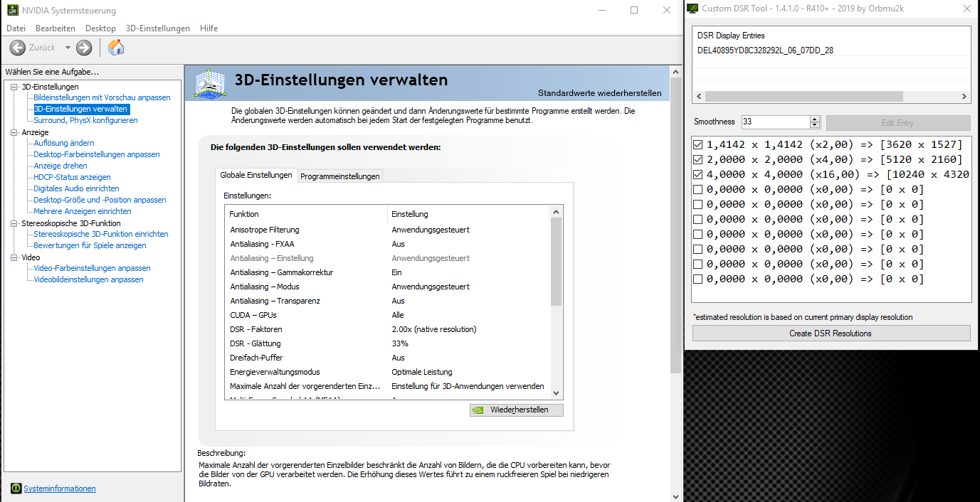Open Auflösung ändern in the task tree
Image resolution: width=980 pixels, height=502 pixels.
(x=64, y=143)
